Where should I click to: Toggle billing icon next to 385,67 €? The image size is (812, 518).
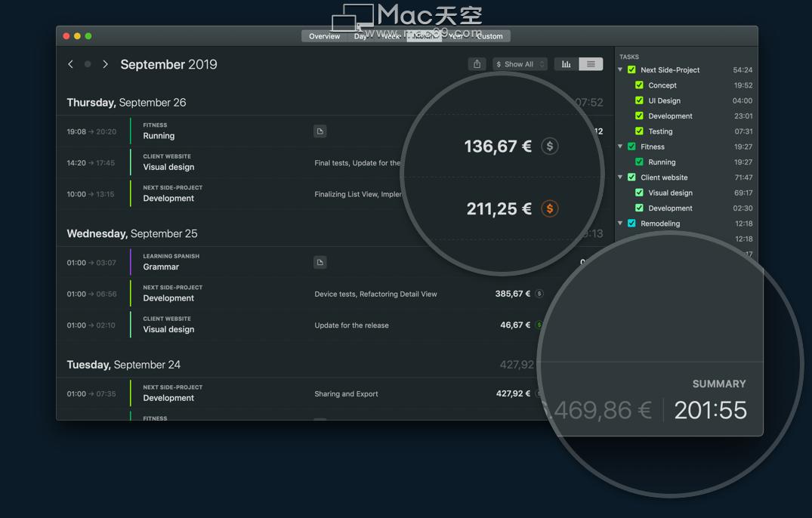(539, 294)
